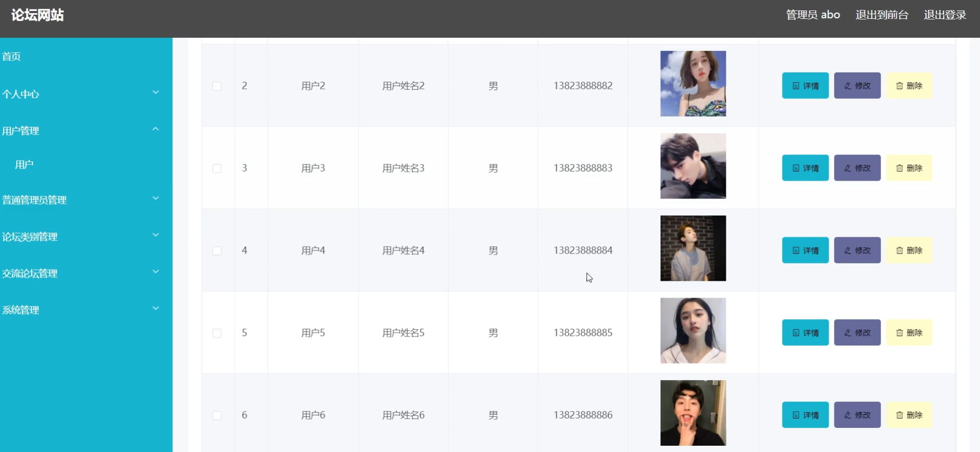Image resolution: width=980 pixels, height=452 pixels.
Task: Modify the 用户4 entry
Action: click(857, 250)
